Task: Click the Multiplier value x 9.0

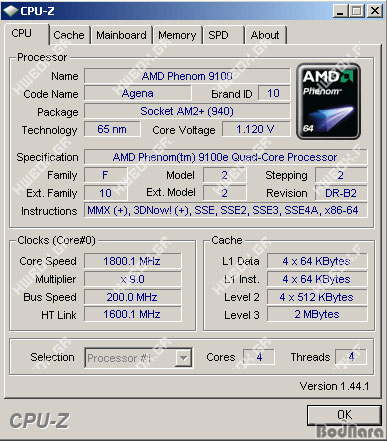Action: [132, 279]
